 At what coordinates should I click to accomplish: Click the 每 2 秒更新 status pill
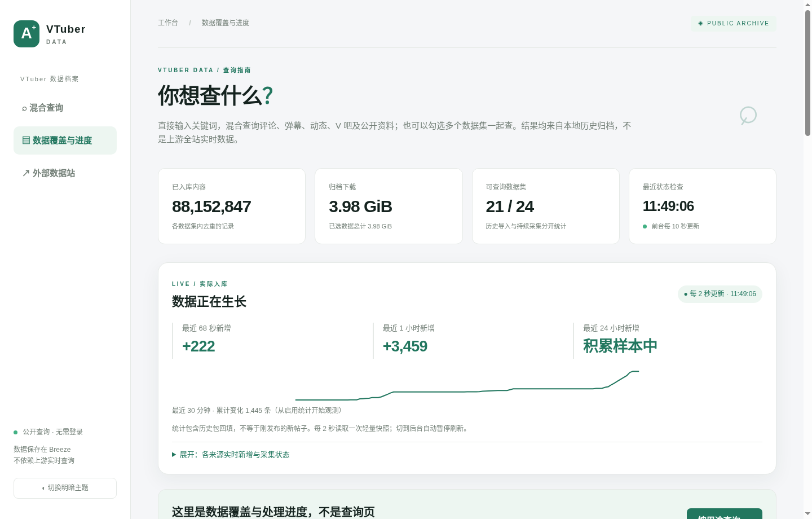click(720, 294)
